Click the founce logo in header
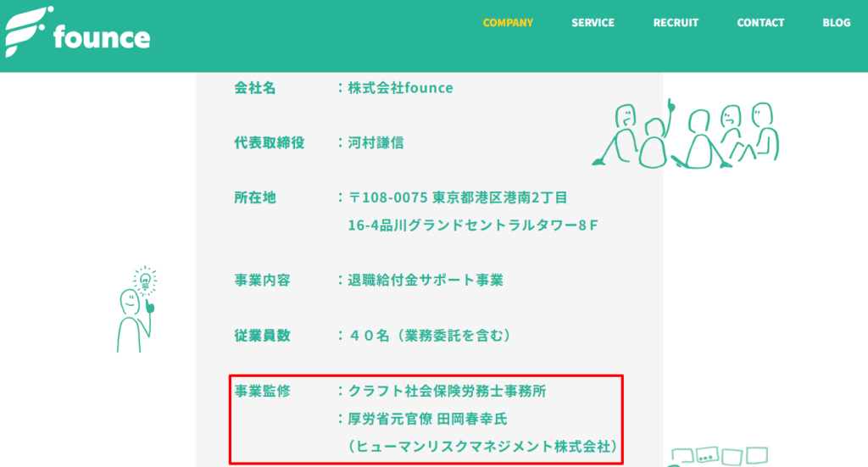 point(77,31)
